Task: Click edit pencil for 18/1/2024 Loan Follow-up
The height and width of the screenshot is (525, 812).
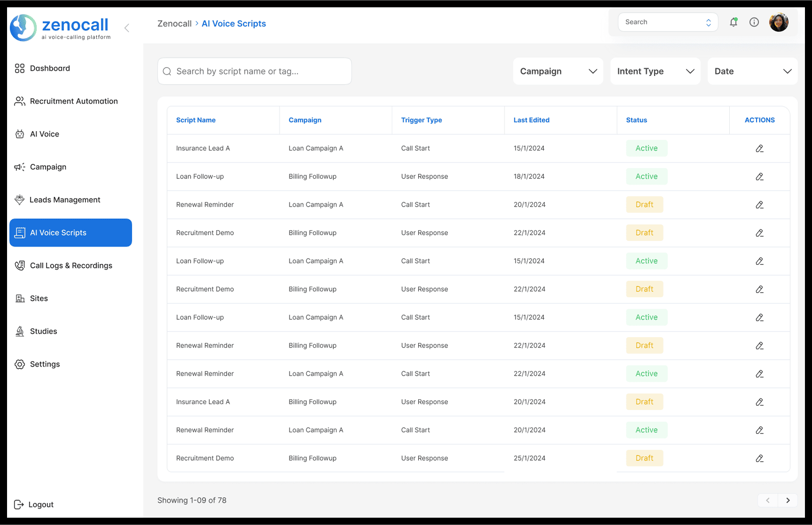Action: 759,177
